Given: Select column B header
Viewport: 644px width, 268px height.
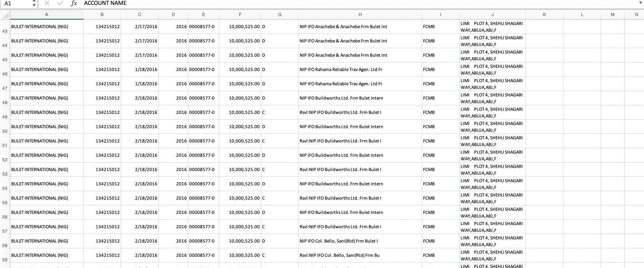Looking at the screenshot, I should (102, 15).
